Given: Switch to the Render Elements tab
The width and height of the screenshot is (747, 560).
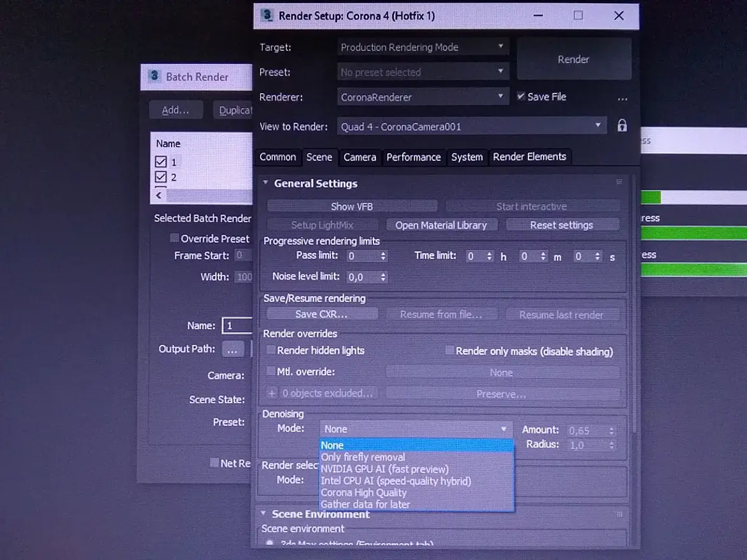Looking at the screenshot, I should click(530, 157).
